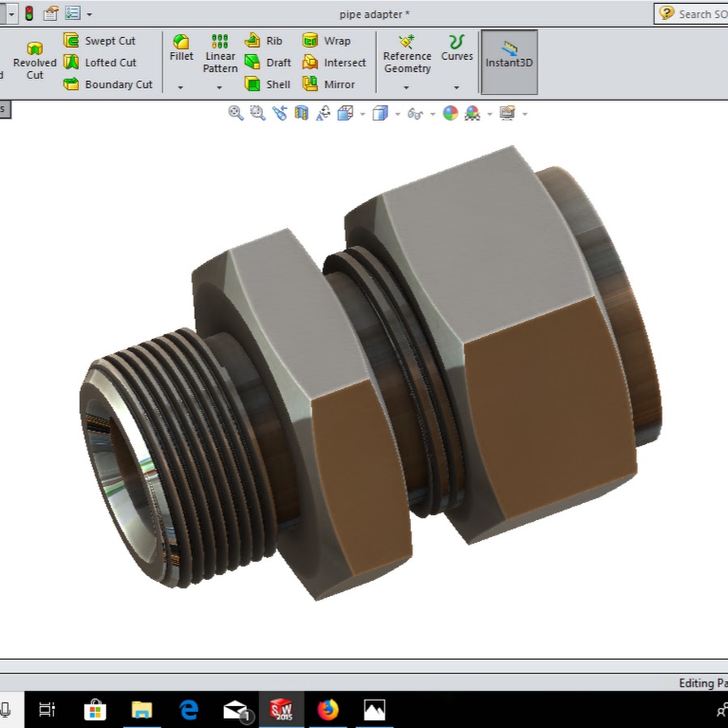Viewport: 728px width, 728px height.
Task: Choose the Shell tool
Action: coord(268,84)
